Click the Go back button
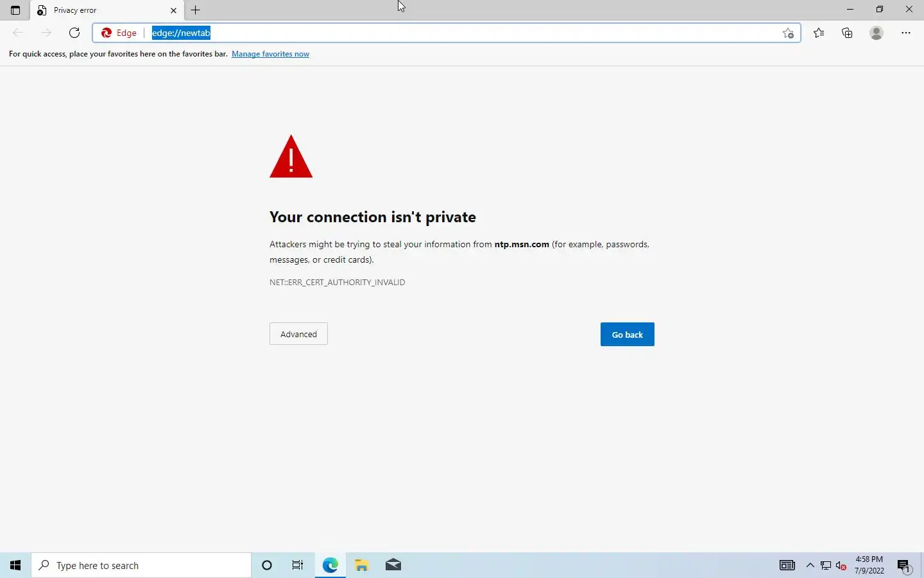This screenshot has height=578, width=924. click(628, 334)
